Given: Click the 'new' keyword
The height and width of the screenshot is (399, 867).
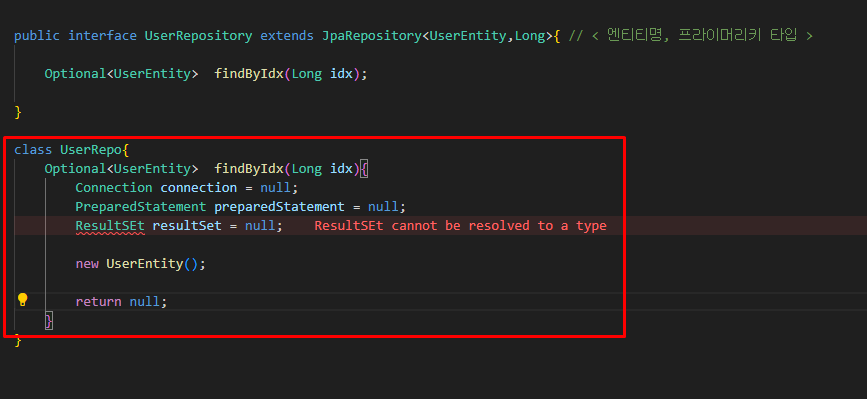Looking at the screenshot, I should click(x=87, y=264).
